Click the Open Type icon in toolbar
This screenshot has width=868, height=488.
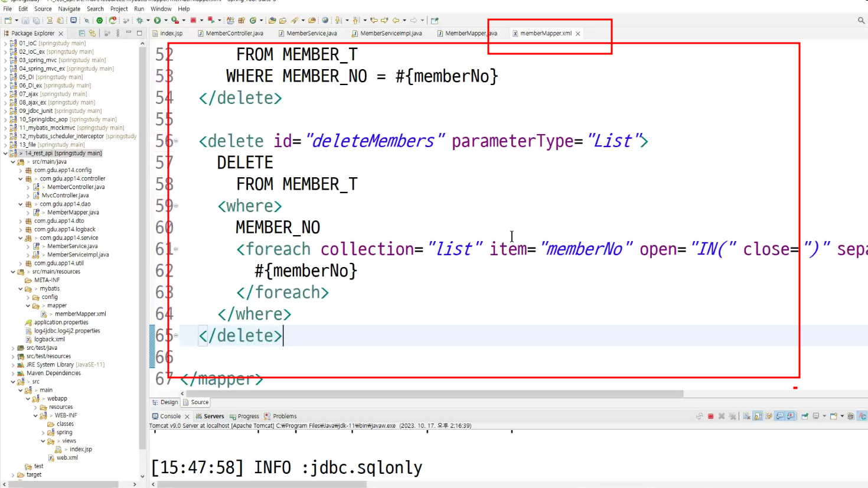coord(272,20)
